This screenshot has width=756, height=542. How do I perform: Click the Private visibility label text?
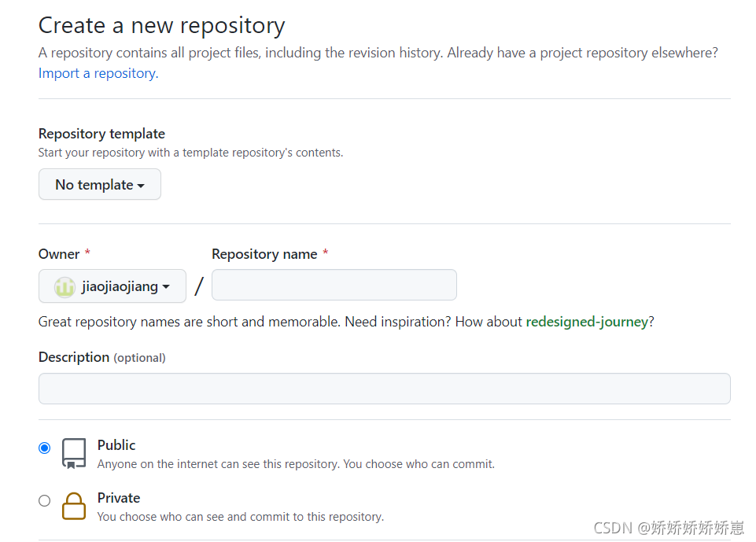coord(119,498)
